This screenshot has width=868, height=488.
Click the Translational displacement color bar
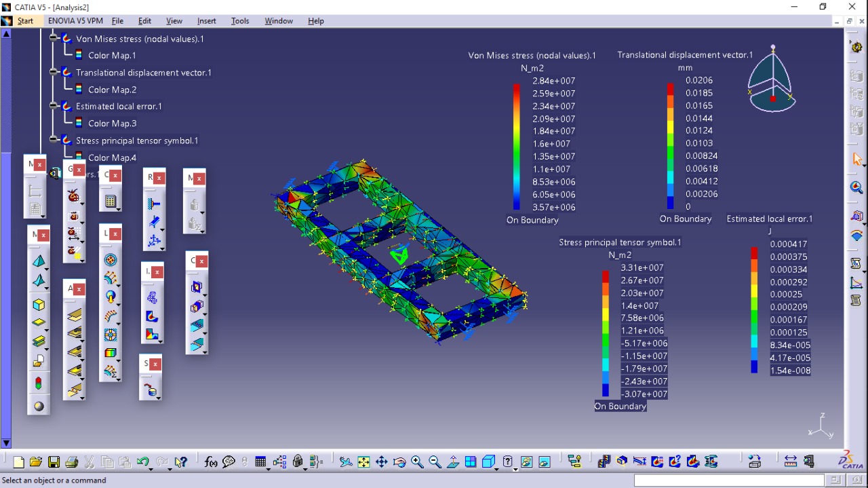[x=670, y=146]
